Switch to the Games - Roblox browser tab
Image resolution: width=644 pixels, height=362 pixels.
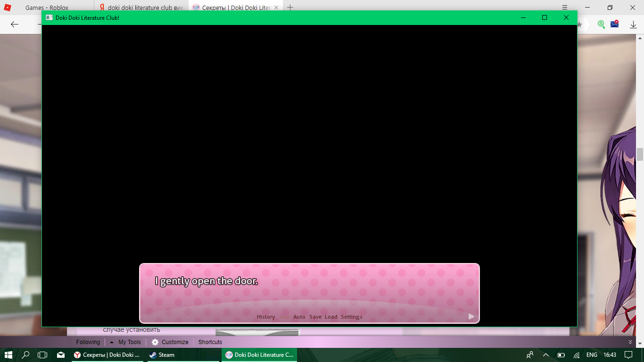tap(47, 8)
